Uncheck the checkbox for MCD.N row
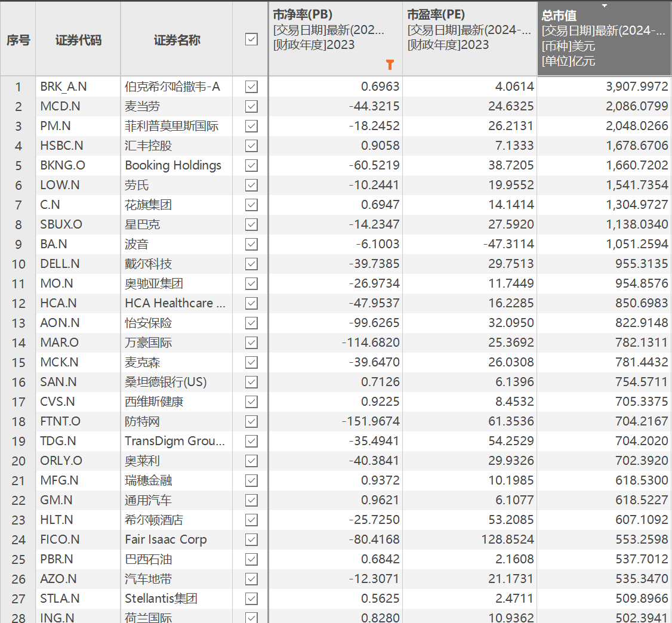The width and height of the screenshot is (672, 623). (x=252, y=106)
